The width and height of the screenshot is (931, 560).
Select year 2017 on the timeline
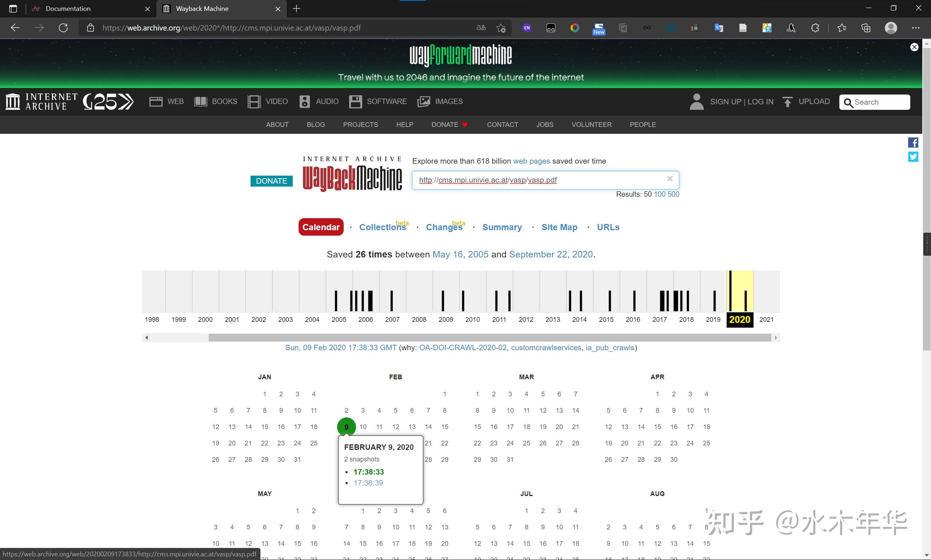point(659,320)
